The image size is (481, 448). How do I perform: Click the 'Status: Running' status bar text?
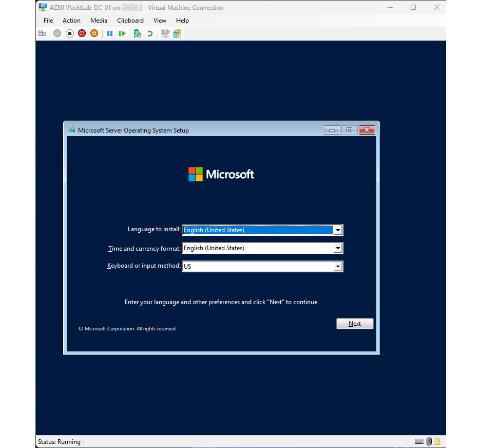[59, 441]
